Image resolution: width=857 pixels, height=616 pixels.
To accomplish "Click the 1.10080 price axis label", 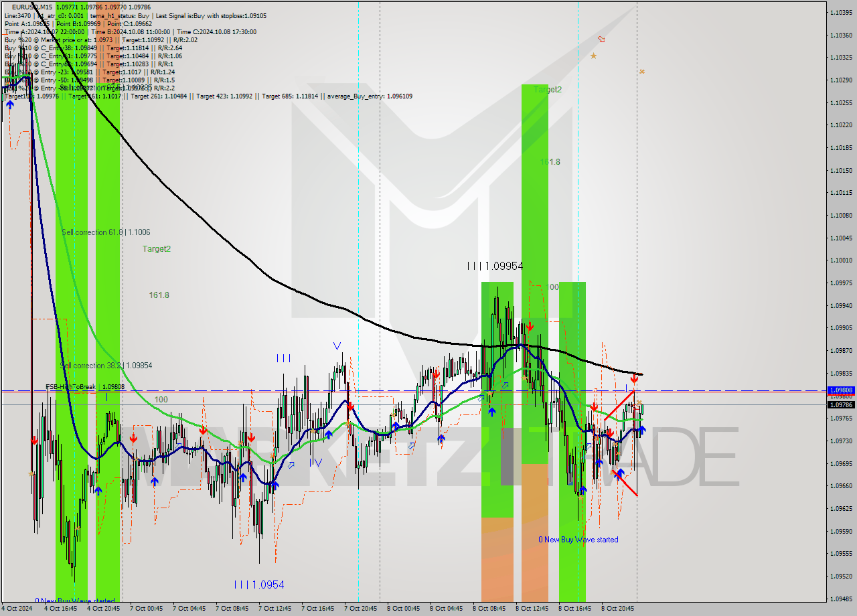I will click(841, 215).
